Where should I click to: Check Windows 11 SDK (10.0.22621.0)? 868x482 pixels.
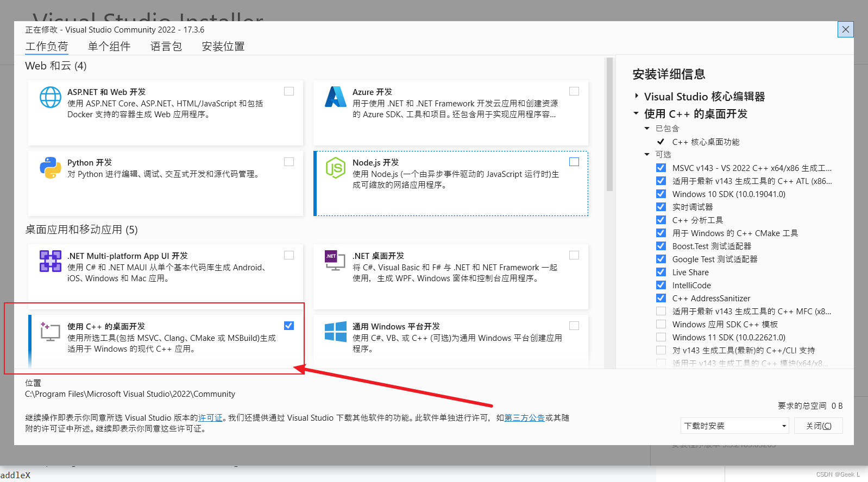(661, 337)
